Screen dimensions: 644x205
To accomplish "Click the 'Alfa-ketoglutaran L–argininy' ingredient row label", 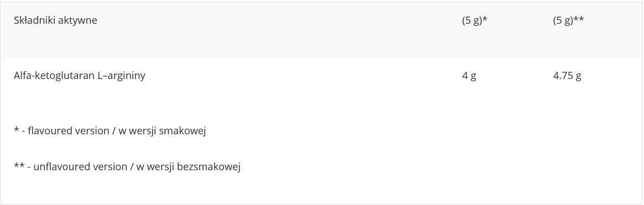I will click(80, 76).
